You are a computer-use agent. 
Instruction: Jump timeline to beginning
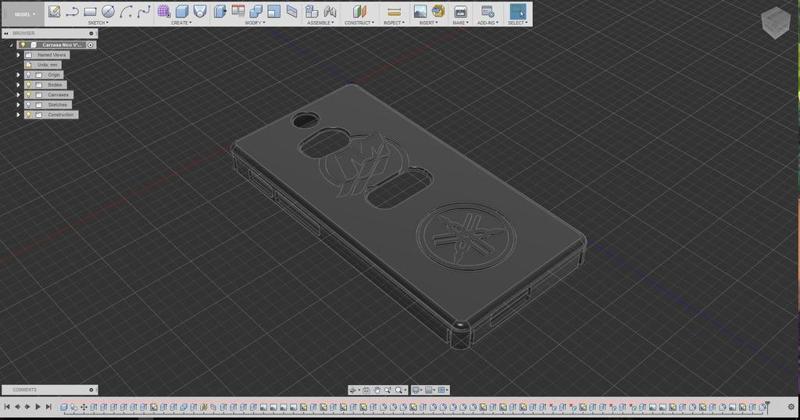[x=7, y=407]
